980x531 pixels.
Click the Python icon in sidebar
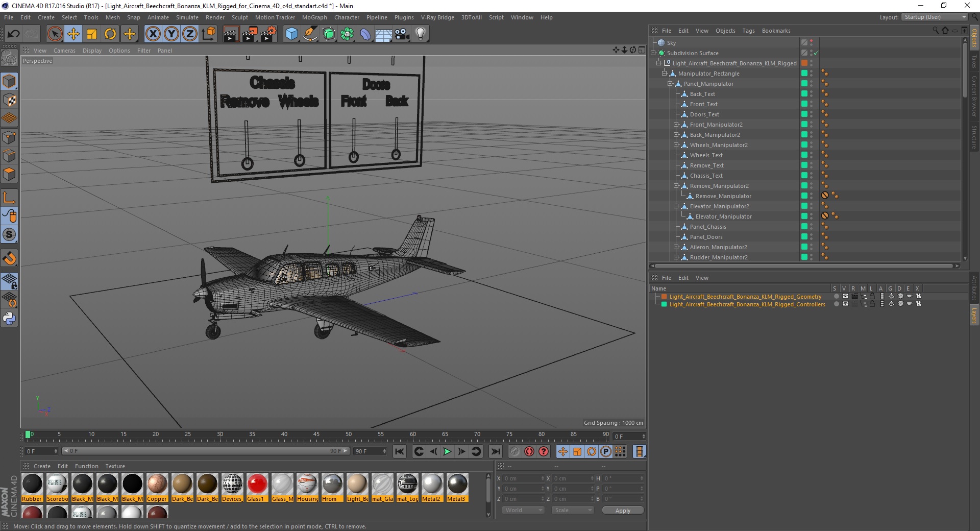tap(9, 319)
